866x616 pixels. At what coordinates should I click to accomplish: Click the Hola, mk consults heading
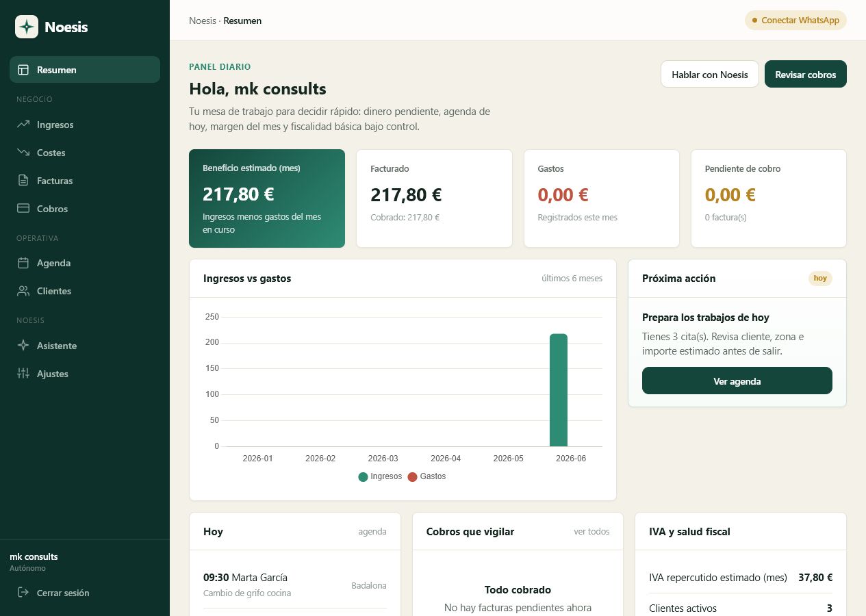pos(257,89)
